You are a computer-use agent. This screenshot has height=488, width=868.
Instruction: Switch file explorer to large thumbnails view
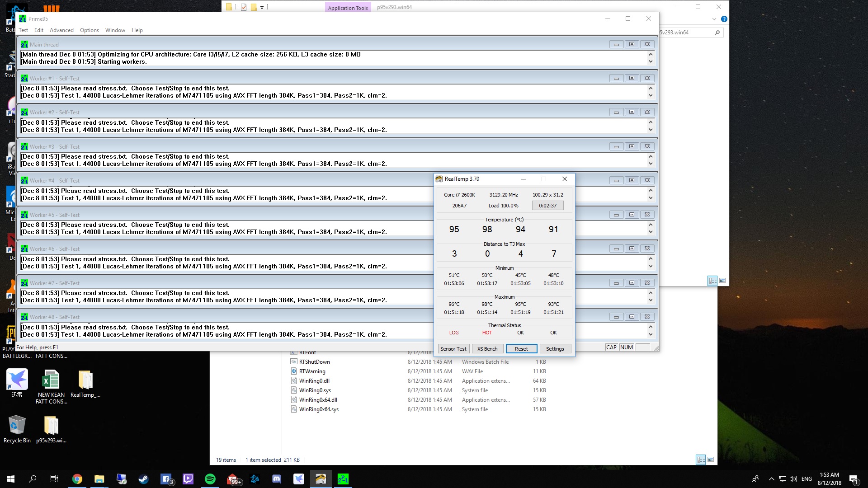coord(711,460)
